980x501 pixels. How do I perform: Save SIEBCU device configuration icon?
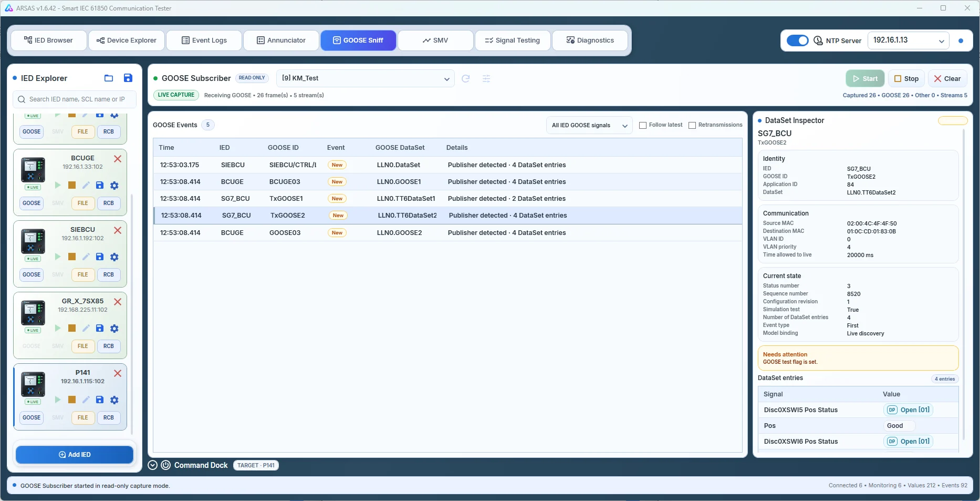(x=100, y=257)
